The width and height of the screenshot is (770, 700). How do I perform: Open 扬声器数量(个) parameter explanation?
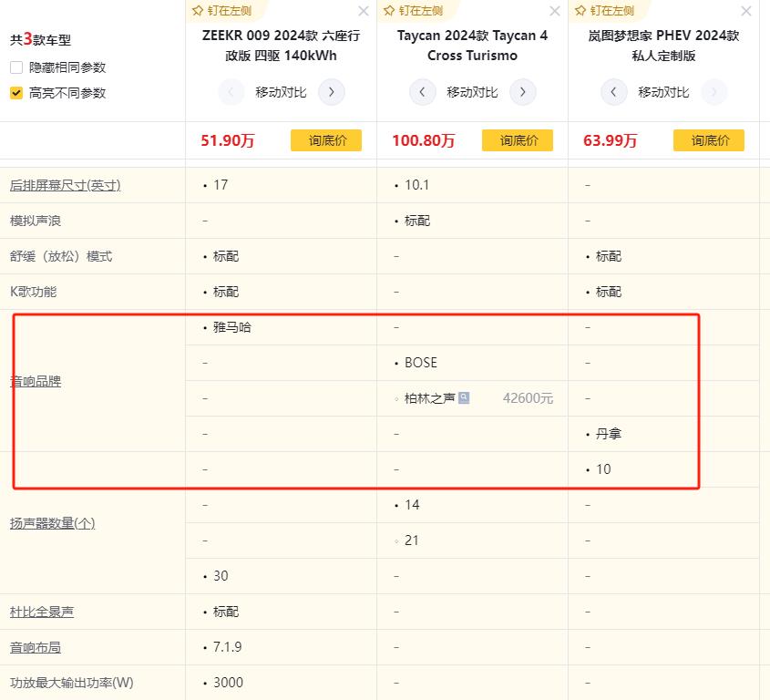pos(53,523)
